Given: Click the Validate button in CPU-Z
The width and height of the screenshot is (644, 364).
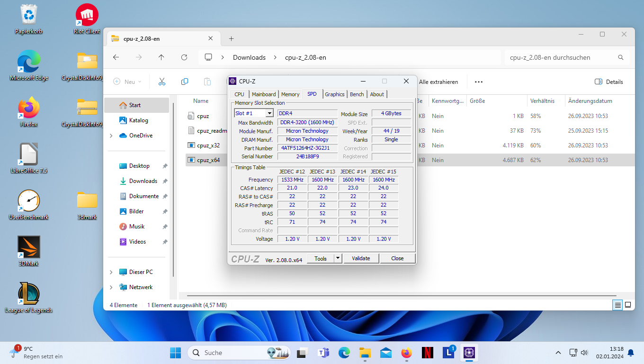Looking at the screenshot, I should (x=361, y=258).
